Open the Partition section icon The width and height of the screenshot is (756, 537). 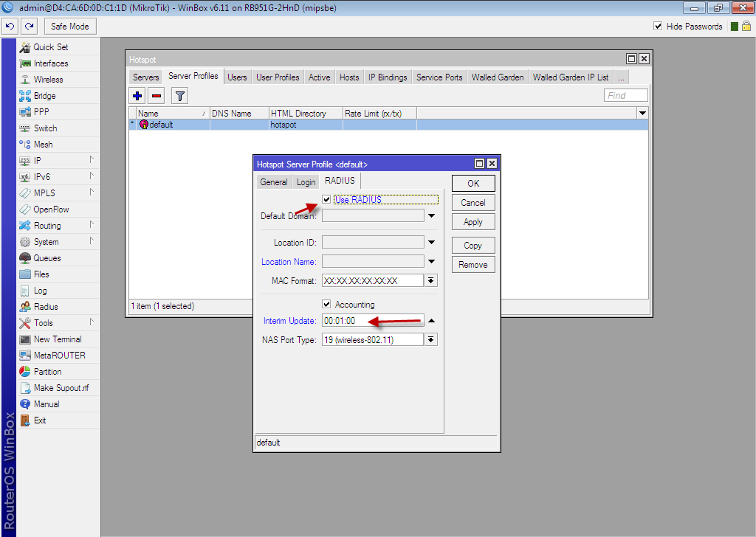pyautogui.click(x=25, y=372)
